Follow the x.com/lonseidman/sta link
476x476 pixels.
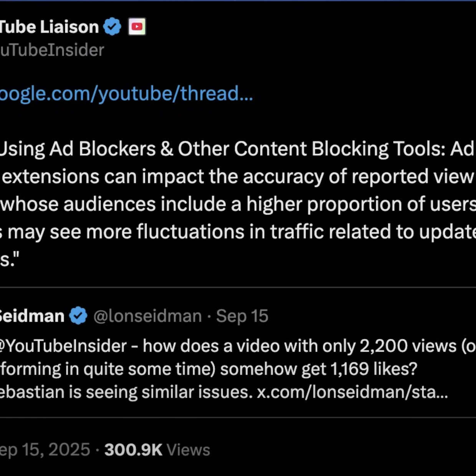click(x=352, y=392)
